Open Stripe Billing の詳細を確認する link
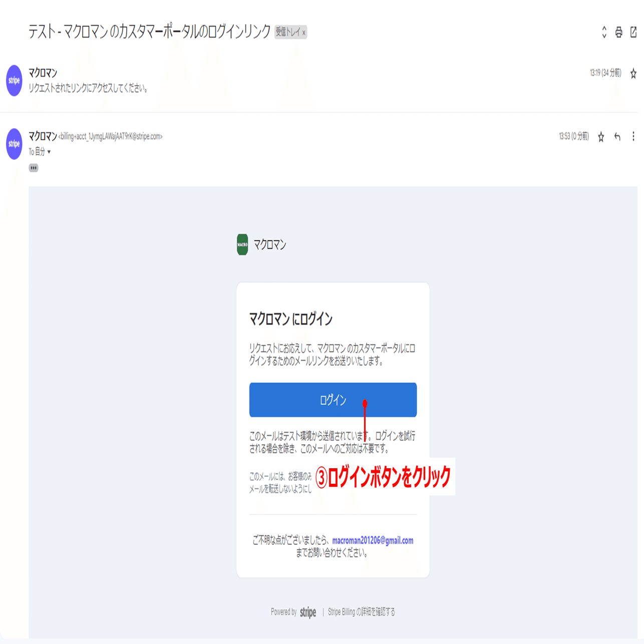The height and width of the screenshot is (644, 644). 362,612
